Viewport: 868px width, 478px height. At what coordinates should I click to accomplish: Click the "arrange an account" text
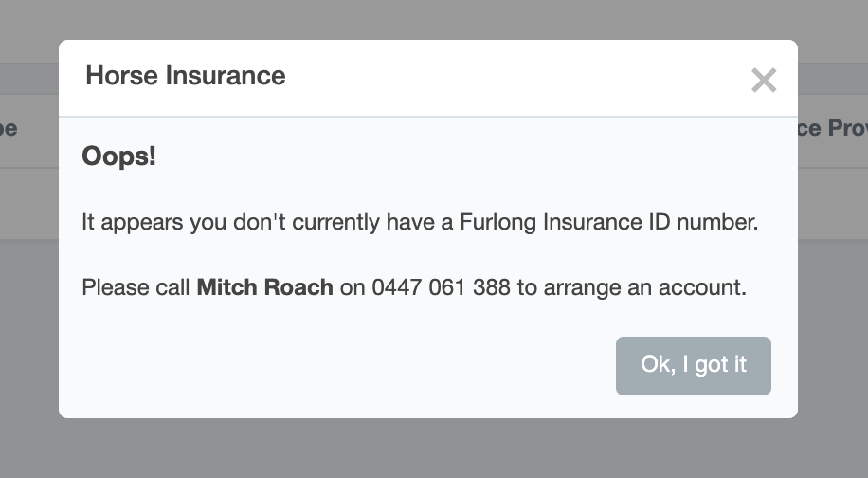(643, 287)
